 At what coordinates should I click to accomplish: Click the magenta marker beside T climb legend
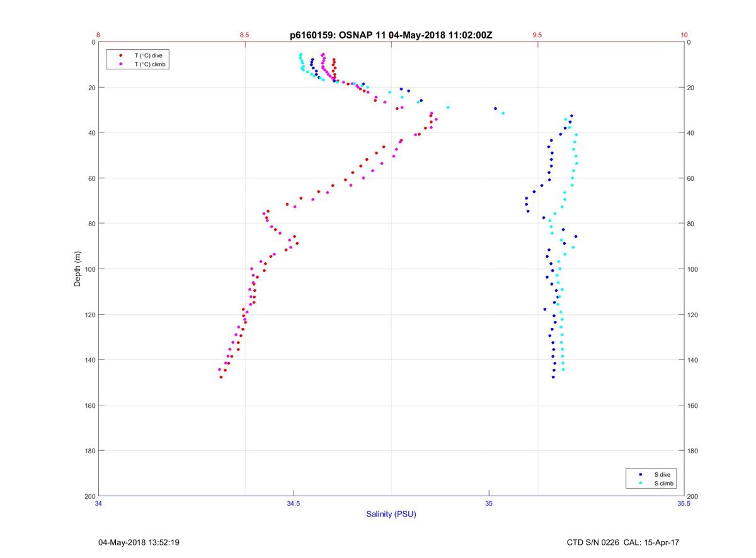pyautogui.click(x=120, y=64)
